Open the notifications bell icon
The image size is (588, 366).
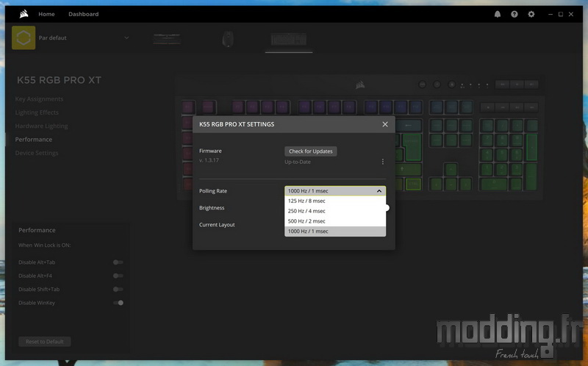point(498,14)
